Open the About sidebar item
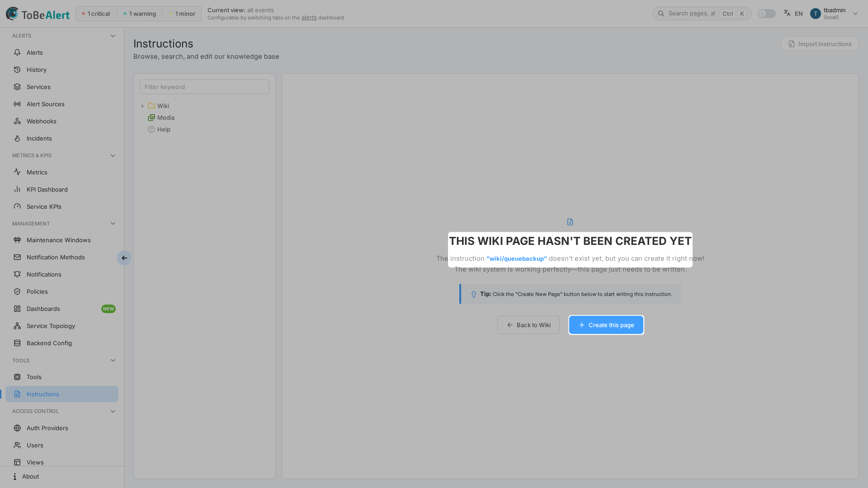The width and height of the screenshot is (868, 488). click(x=62, y=476)
